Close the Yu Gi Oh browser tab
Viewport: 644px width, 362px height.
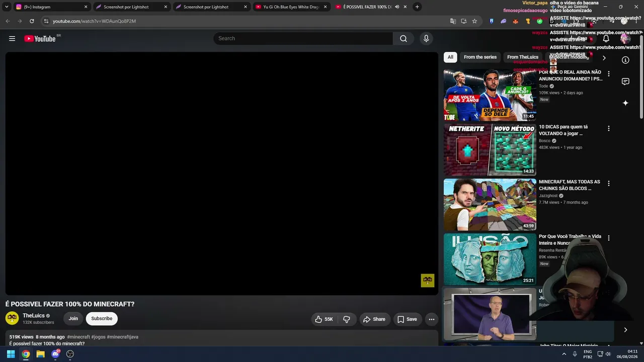coord(325,7)
